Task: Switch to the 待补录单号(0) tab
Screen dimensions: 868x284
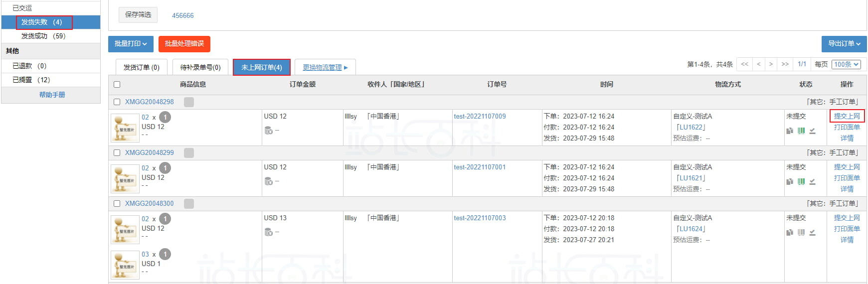Action: tap(200, 67)
